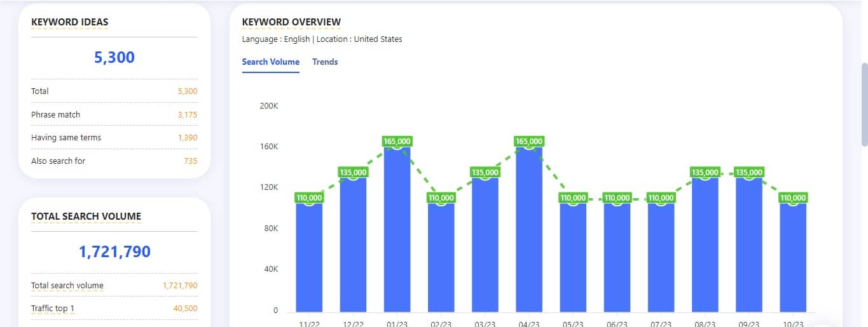Click the Total search volume row label
The width and height of the screenshot is (868, 327).
tap(67, 286)
